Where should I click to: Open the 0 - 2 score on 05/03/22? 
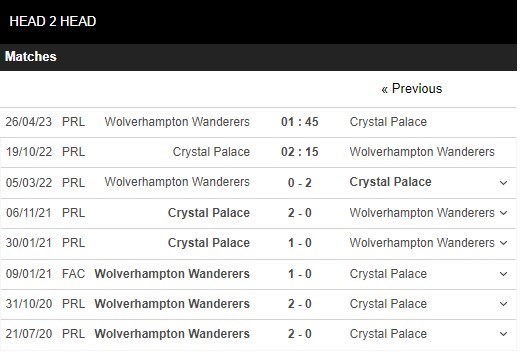point(300,183)
